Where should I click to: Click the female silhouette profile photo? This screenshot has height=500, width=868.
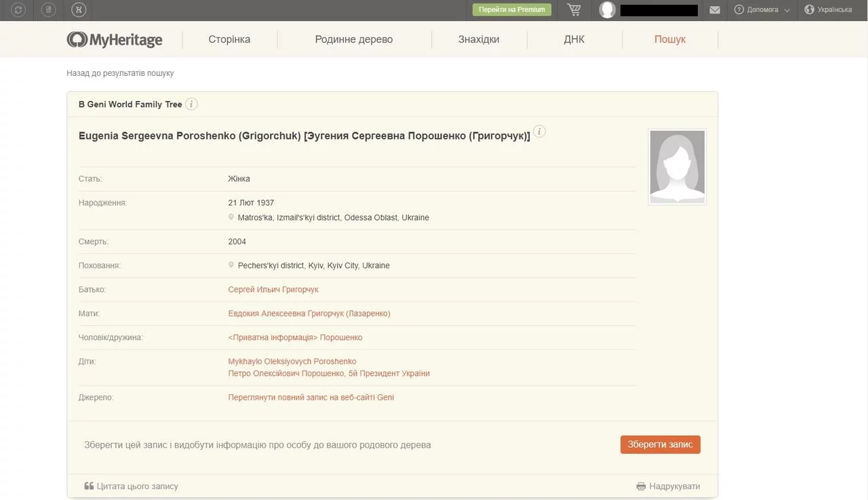[x=677, y=167]
